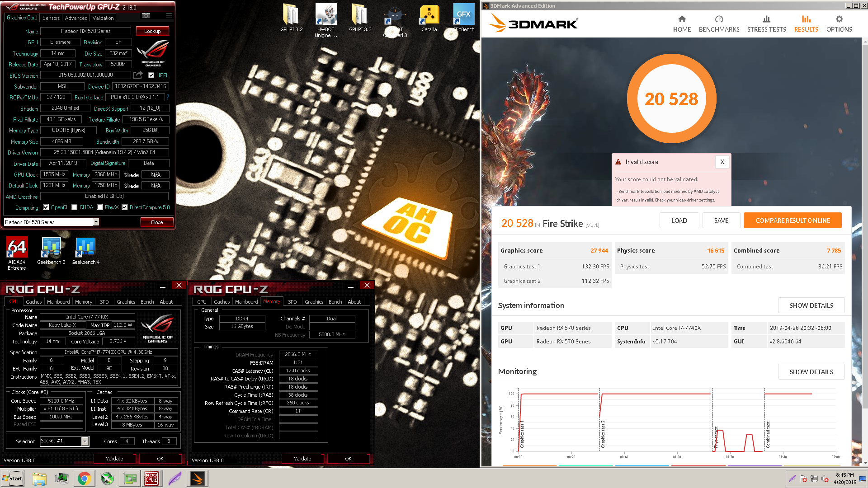Click the Monitoring graph at Graphics test 2 marker
Image resolution: width=868 pixels, height=488 pixels.
(x=600, y=420)
